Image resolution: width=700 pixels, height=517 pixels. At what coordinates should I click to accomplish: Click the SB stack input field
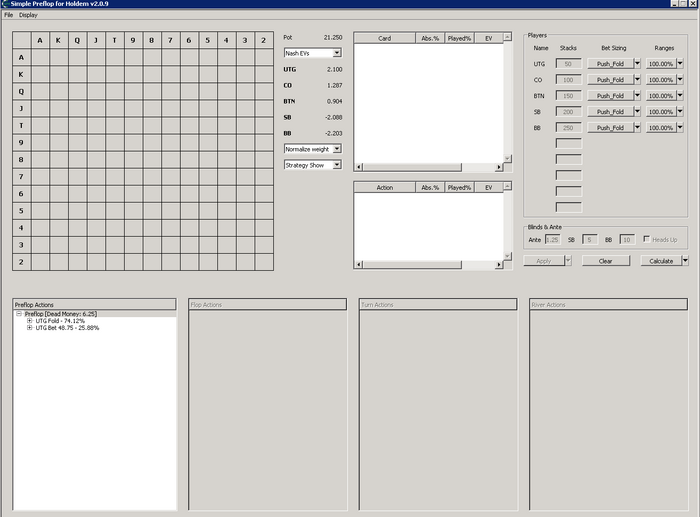pos(568,112)
